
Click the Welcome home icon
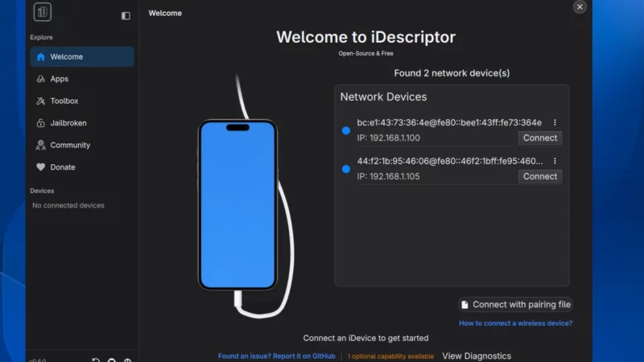[x=41, y=56]
